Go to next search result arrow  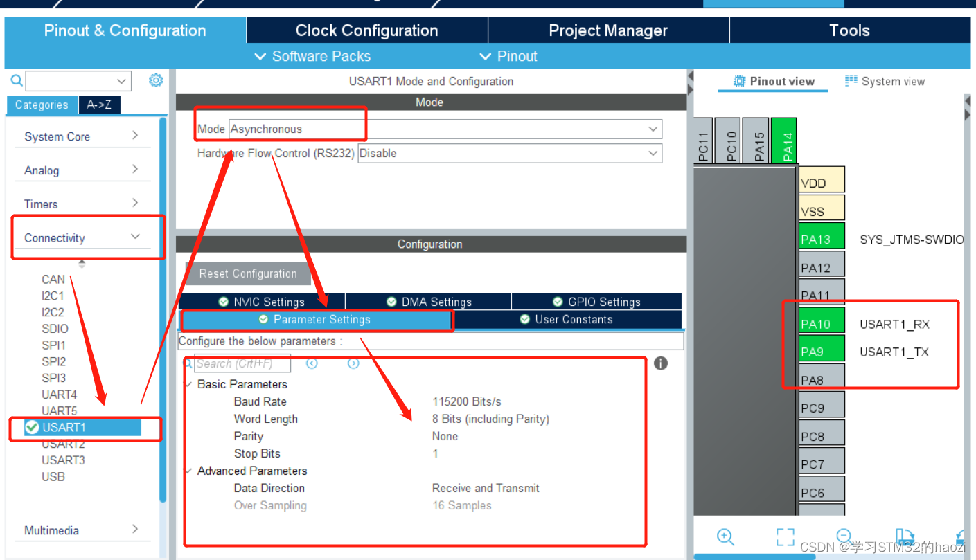click(x=353, y=363)
